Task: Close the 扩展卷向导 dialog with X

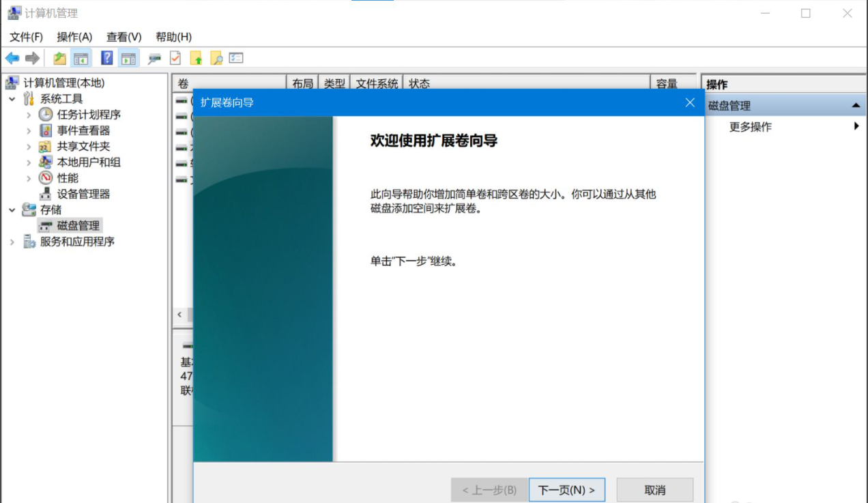Action: [x=690, y=102]
